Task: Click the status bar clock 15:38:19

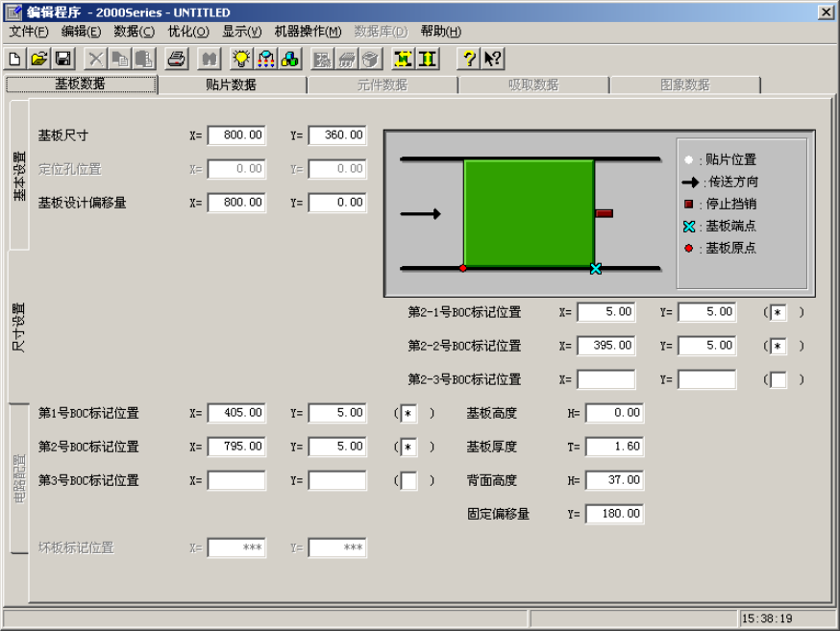Action: click(767, 619)
